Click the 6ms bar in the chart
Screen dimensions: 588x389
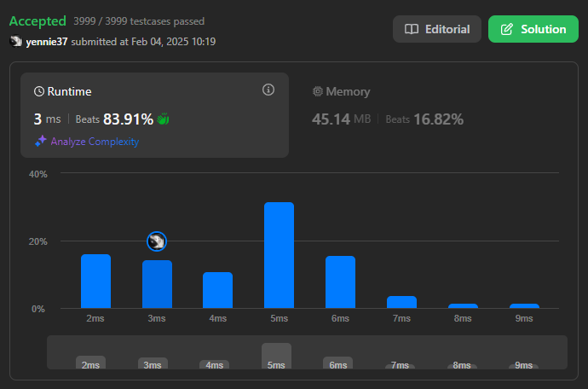pos(341,282)
